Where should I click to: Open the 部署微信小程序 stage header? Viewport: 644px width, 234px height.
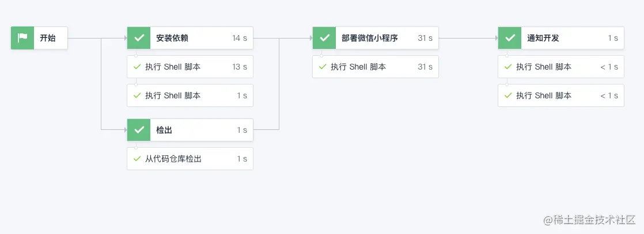click(x=369, y=38)
